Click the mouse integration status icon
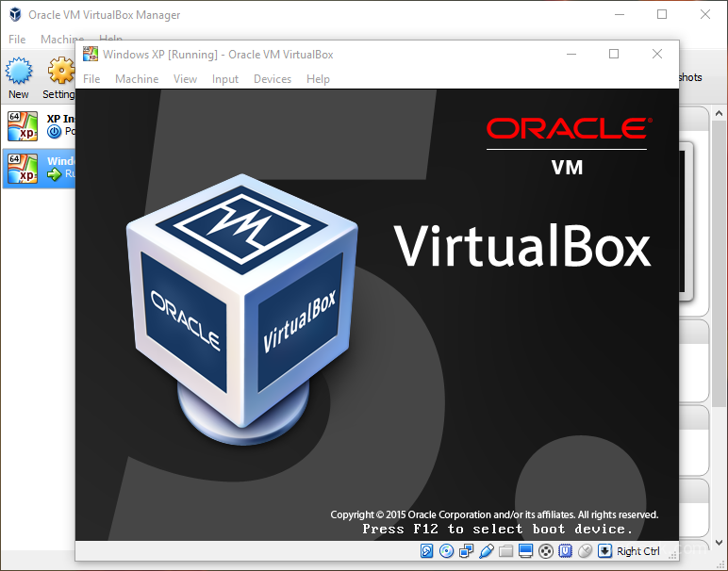728x571 pixels. [585, 550]
